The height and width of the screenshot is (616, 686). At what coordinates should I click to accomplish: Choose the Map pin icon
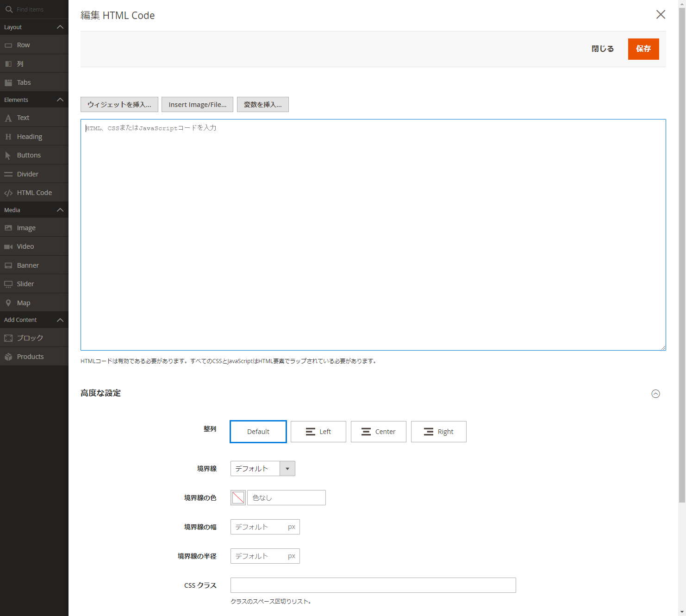tap(8, 303)
